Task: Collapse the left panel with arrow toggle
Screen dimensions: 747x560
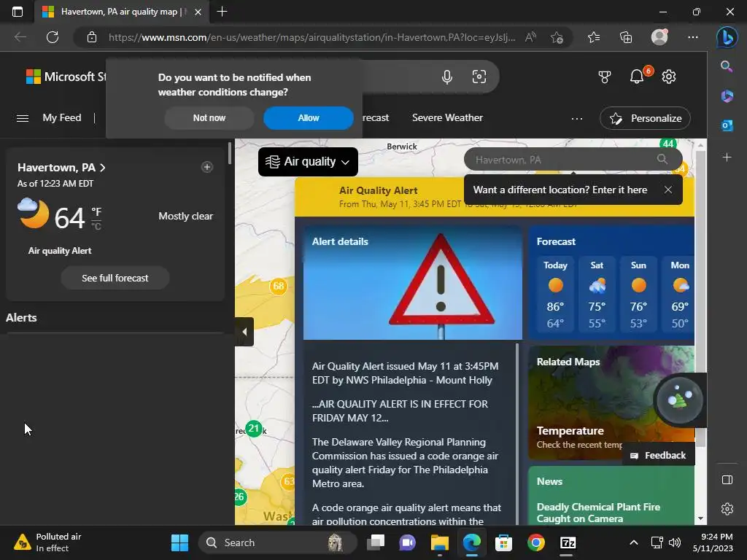Action: pos(244,332)
